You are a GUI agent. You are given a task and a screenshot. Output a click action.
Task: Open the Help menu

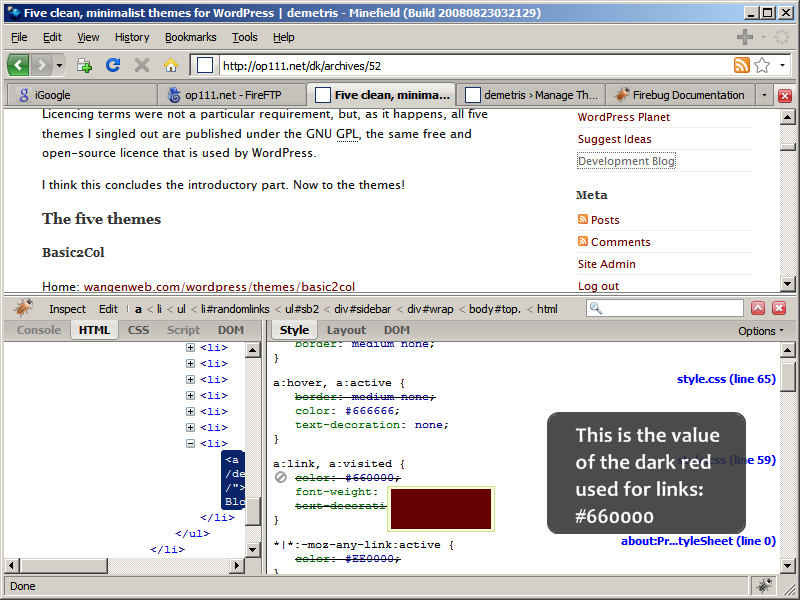[283, 37]
